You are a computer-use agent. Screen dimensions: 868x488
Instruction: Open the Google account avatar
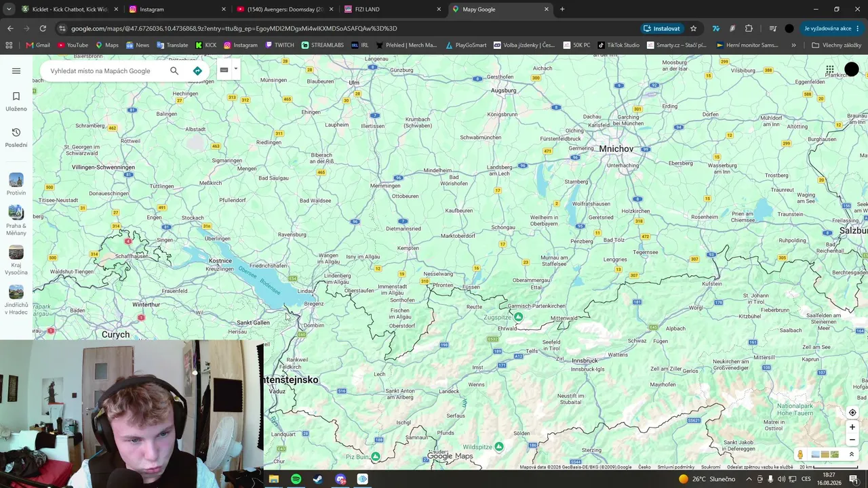tap(852, 69)
